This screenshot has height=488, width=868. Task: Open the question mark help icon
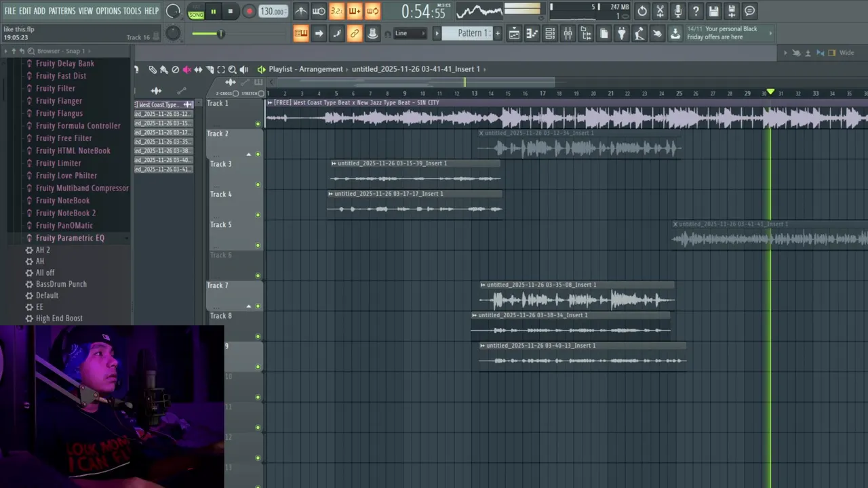pyautogui.click(x=696, y=11)
